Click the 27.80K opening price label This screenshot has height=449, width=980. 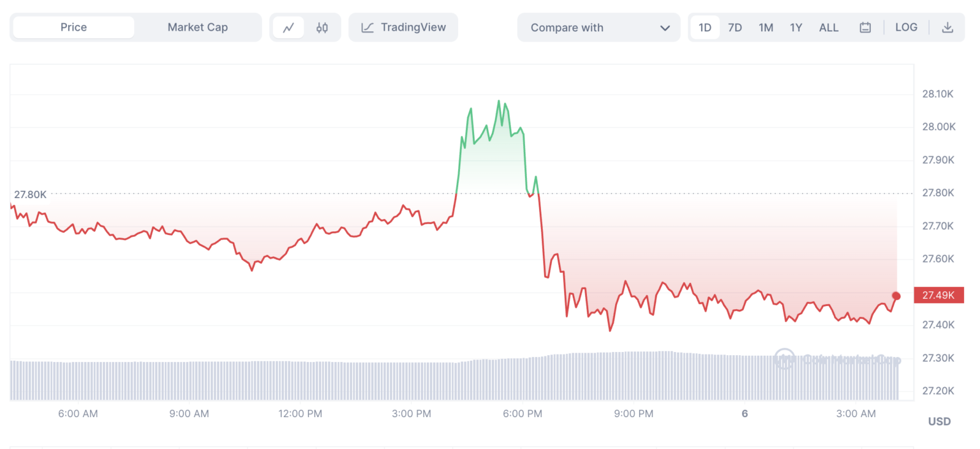tap(31, 194)
